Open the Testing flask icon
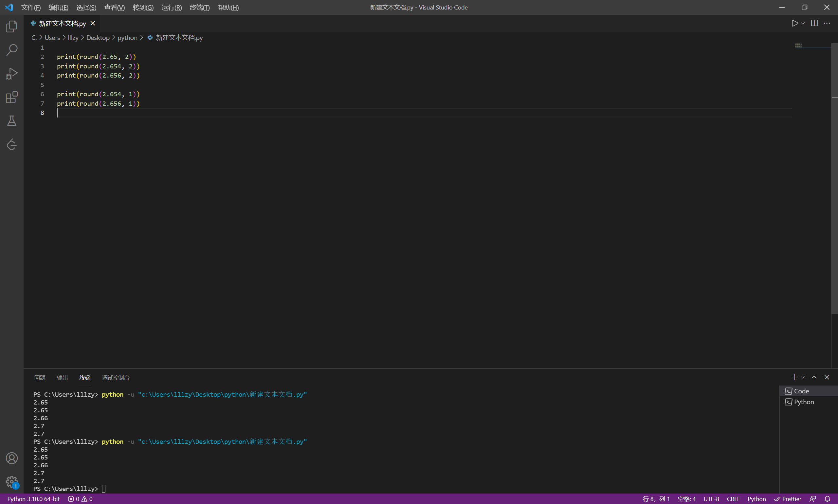 (11, 121)
